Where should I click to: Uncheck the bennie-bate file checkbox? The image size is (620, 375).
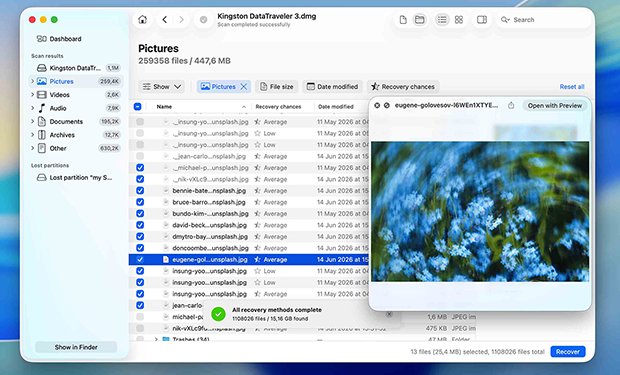140,191
